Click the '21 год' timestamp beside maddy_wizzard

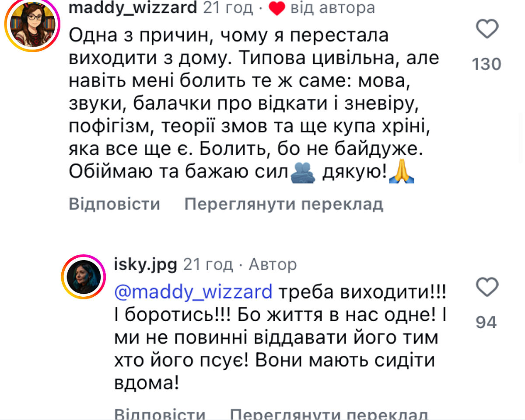point(228,7)
